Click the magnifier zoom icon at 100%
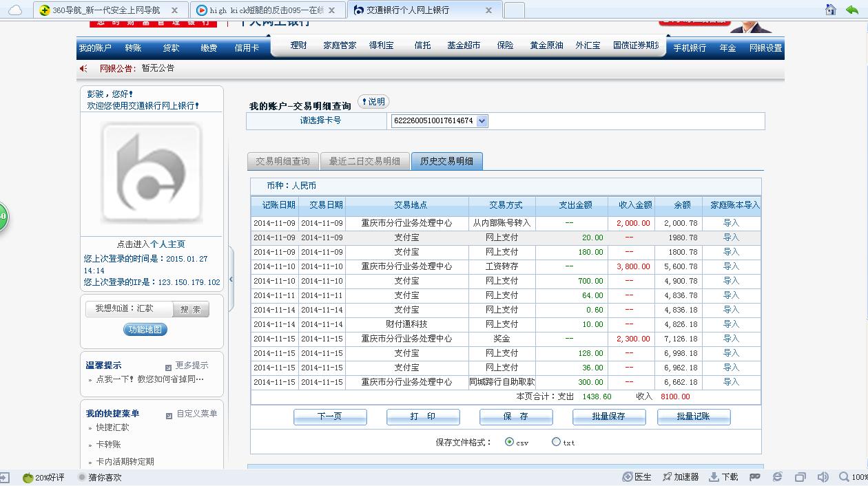 [x=844, y=477]
